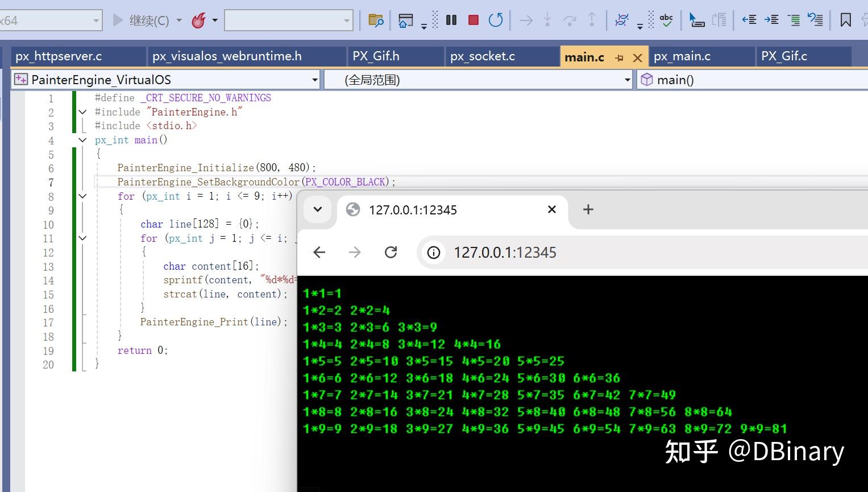
Task: Open the PainterEngine_VirtualOS project dropdown
Action: (x=166, y=80)
